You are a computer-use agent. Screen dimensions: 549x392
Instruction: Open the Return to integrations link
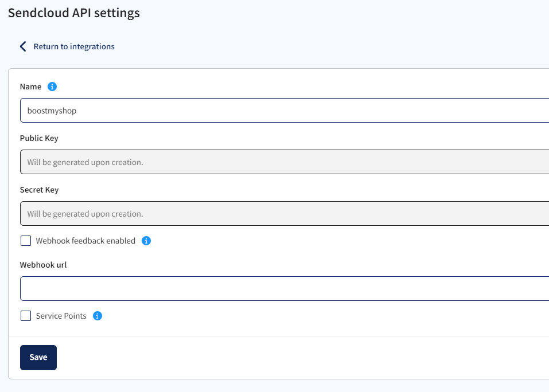pos(73,46)
